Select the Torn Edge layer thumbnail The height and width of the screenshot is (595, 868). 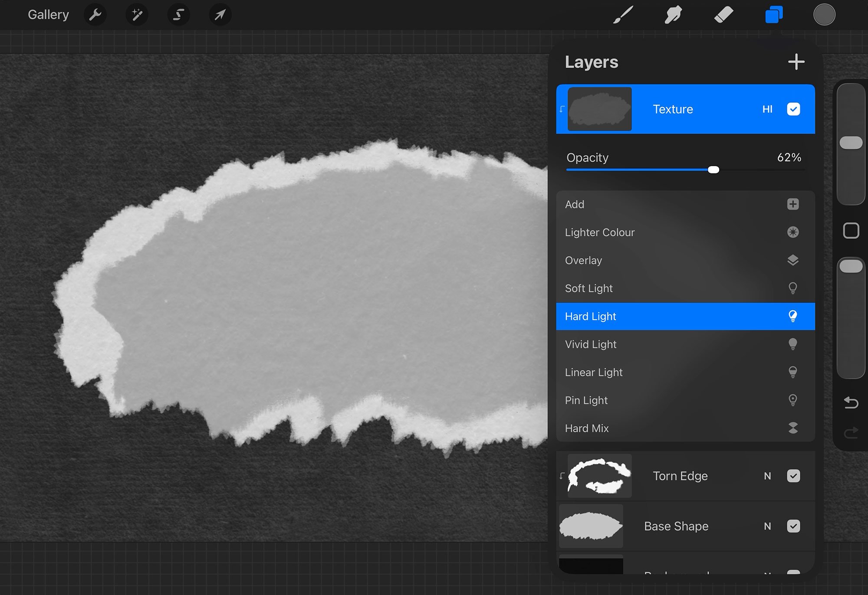click(x=599, y=476)
